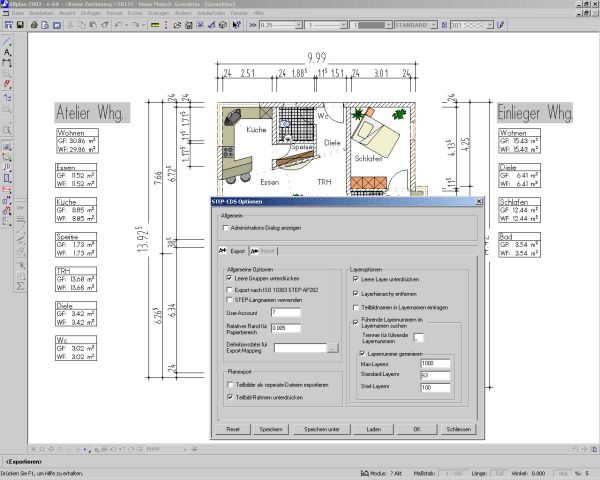Click the 3D box icon in toolbar
The image size is (600, 480).
222,25
